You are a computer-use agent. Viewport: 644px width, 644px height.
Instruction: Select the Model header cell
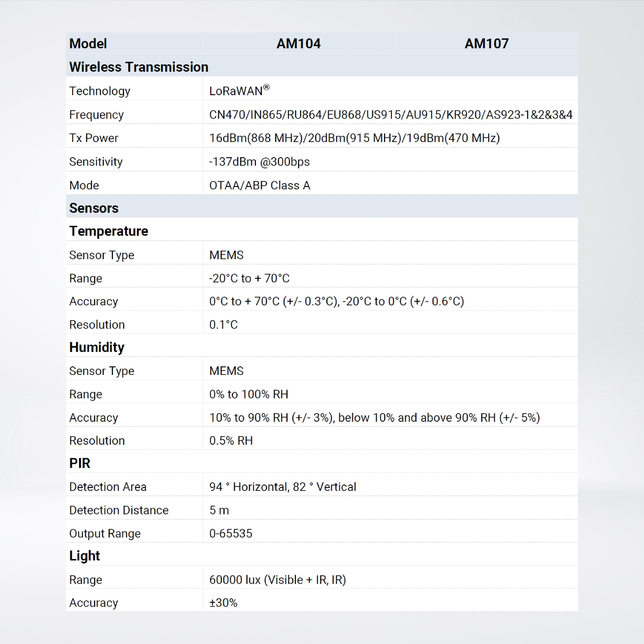click(88, 44)
